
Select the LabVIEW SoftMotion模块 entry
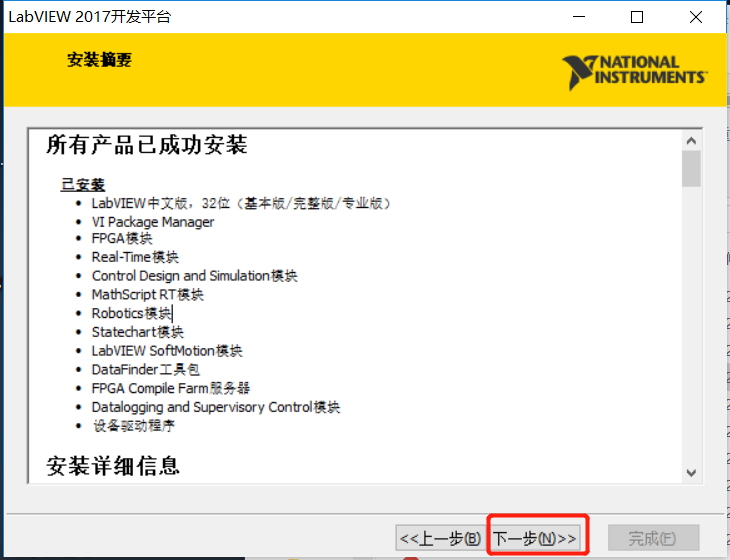[167, 351]
